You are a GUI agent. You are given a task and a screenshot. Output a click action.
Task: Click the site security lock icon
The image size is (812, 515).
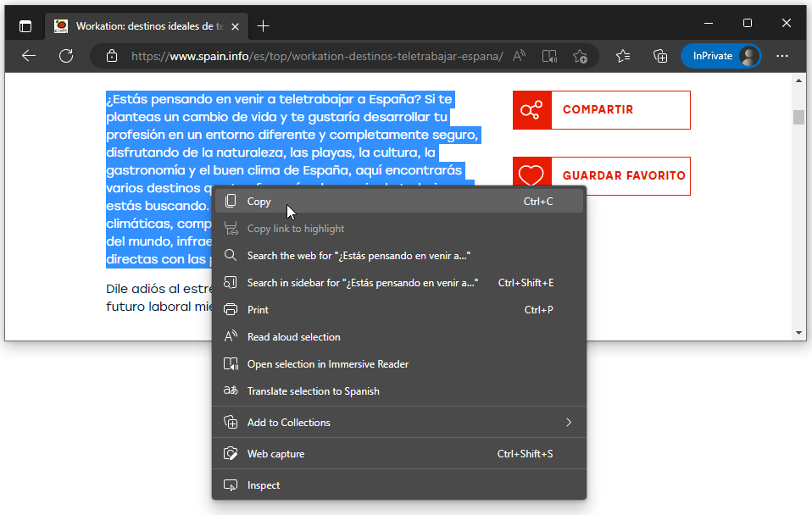[111, 55]
